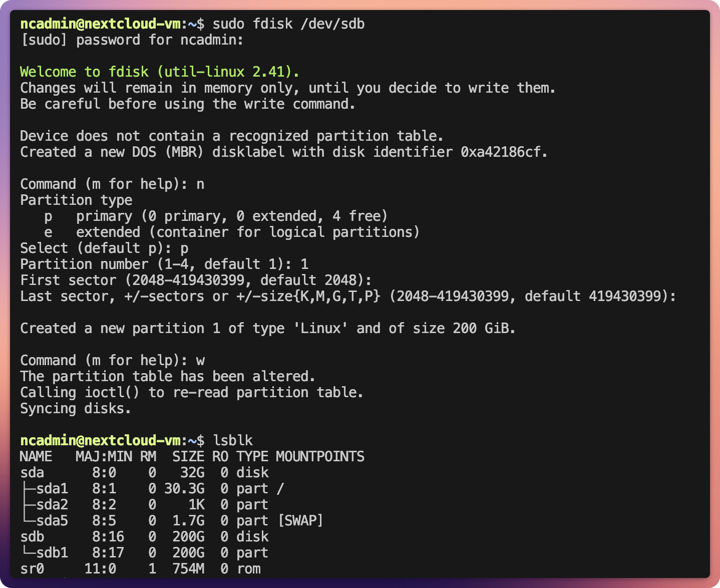The height and width of the screenshot is (588, 720).
Task: Click the 'Select (default p): p' line
Action: (104, 248)
